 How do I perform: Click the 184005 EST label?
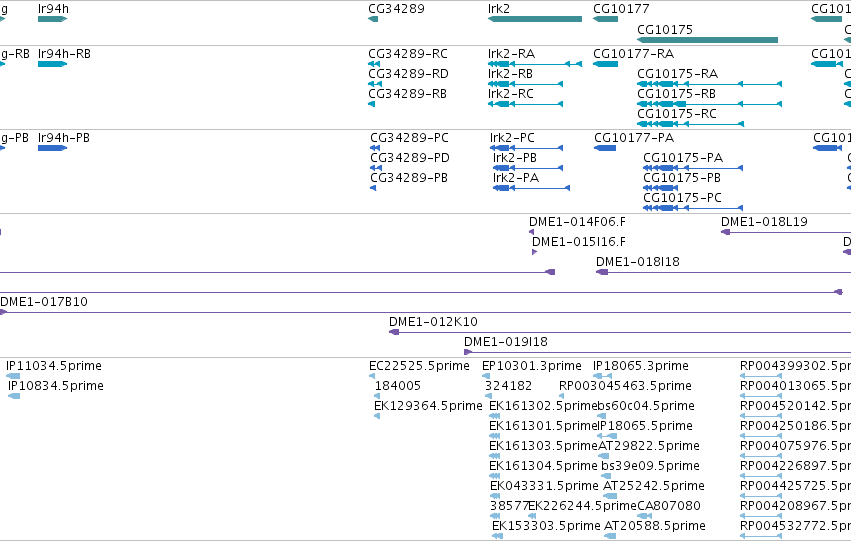point(397,386)
